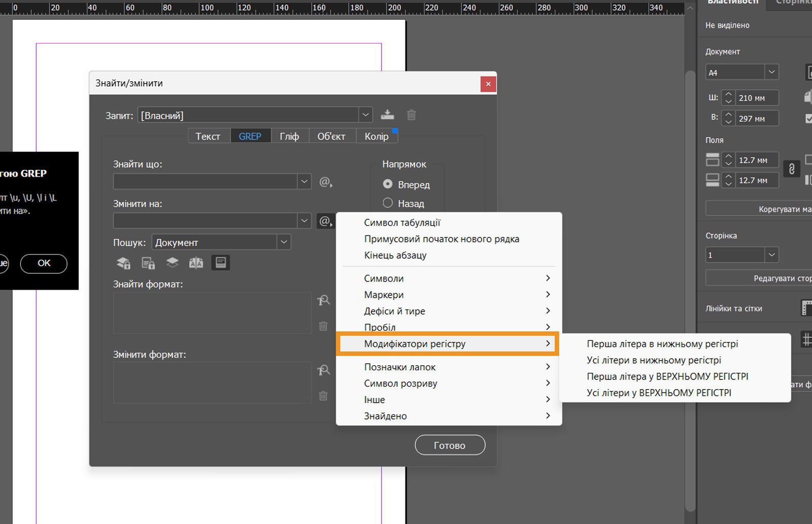This screenshot has height=524, width=812.
Task: Click the save query icon beside Запит
Action: pos(387,115)
